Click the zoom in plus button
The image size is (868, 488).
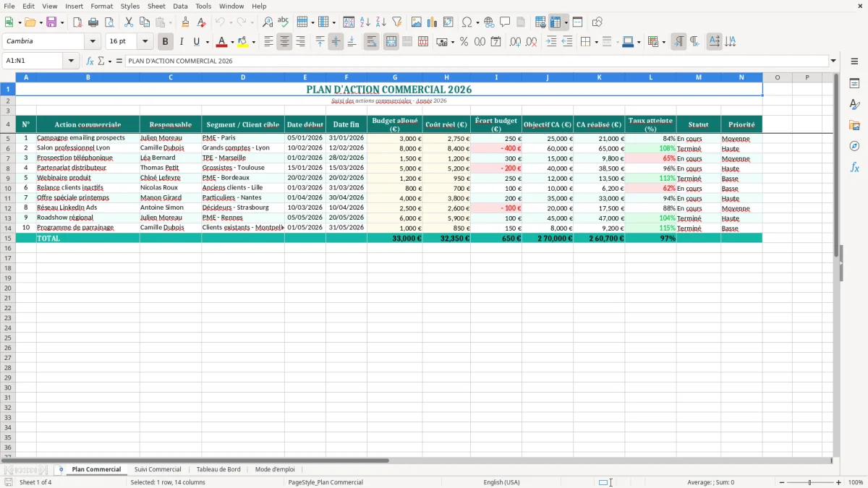pyautogui.click(x=839, y=482)
